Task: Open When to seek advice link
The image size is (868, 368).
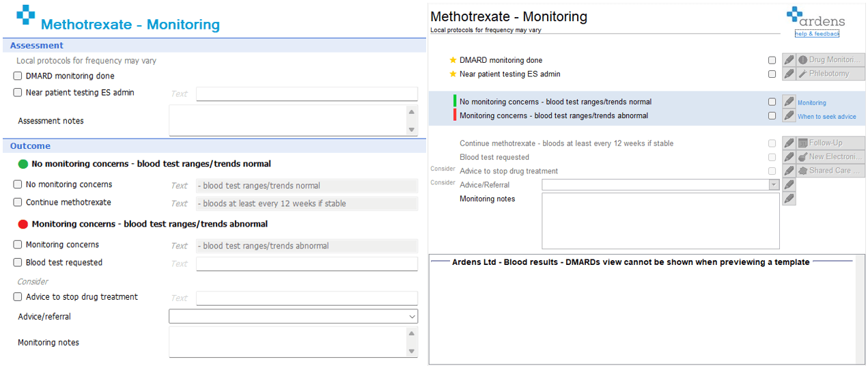Action: (826, 117)
